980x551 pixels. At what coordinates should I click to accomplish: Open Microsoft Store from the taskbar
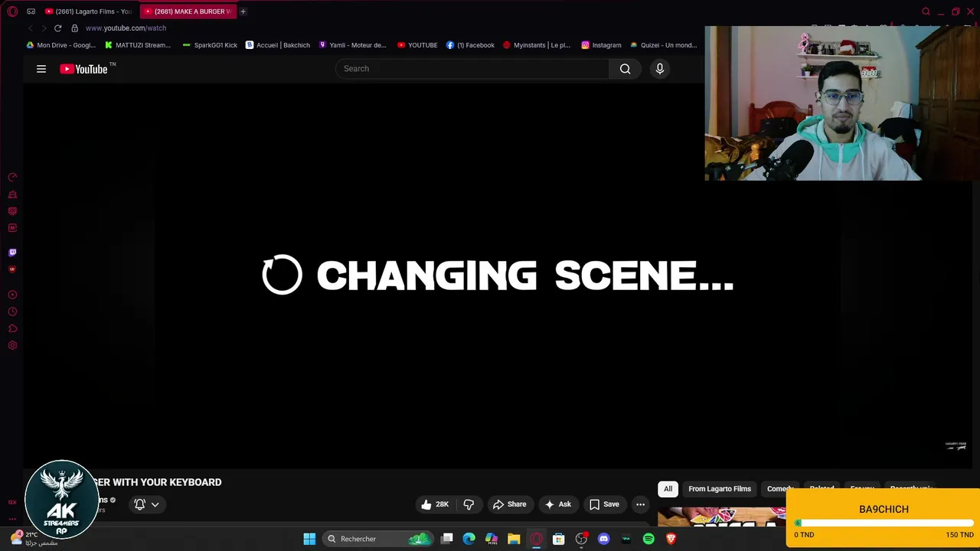coord(559,539)
